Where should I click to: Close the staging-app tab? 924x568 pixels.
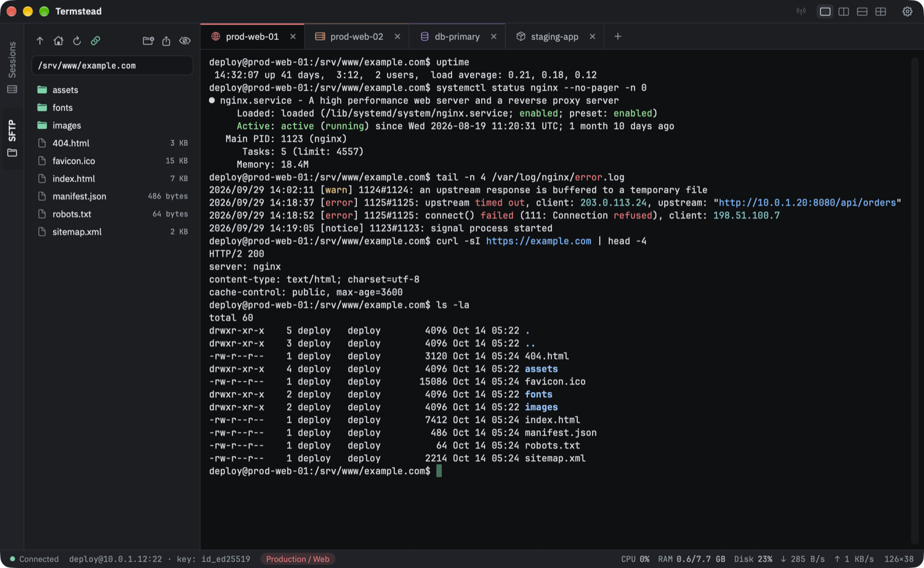[593, 36]
